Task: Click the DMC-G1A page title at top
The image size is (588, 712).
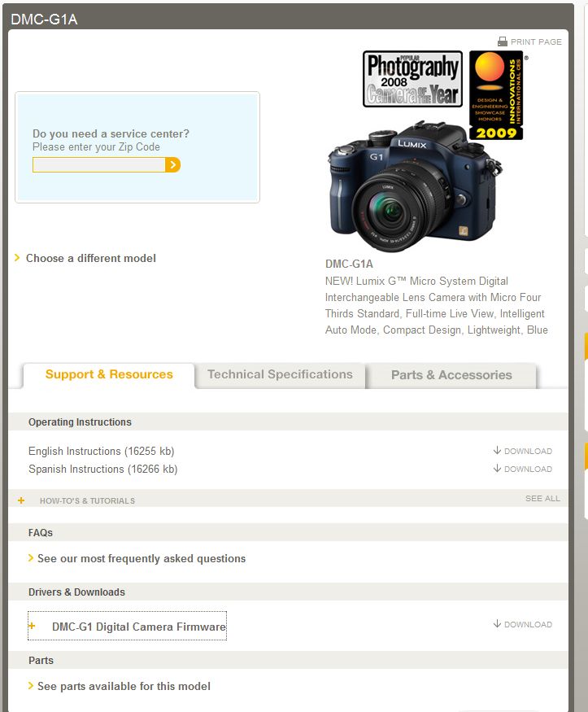Action: [44, 19]
